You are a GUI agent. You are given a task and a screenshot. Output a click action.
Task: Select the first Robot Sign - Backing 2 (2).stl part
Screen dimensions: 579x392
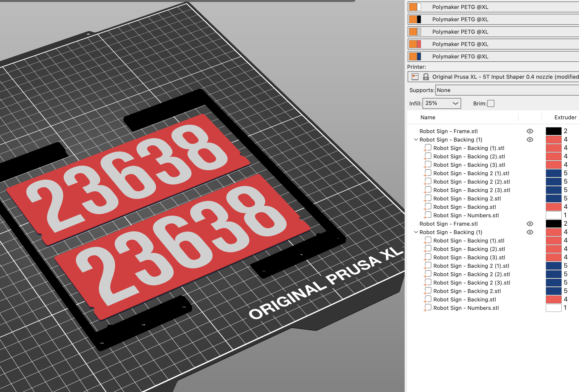[471, 182]
